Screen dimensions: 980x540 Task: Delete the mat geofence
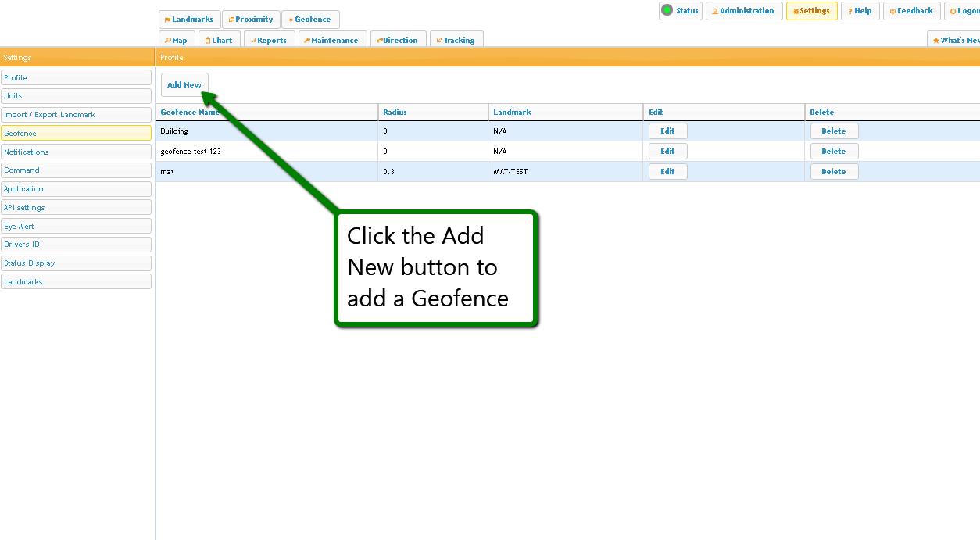(833, 172)
